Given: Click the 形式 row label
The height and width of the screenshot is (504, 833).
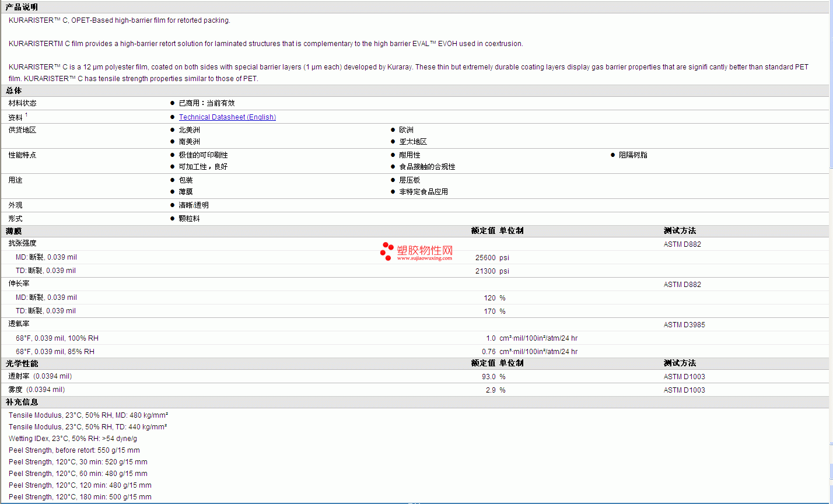Looking at the screenshot, I should (15, 219).
